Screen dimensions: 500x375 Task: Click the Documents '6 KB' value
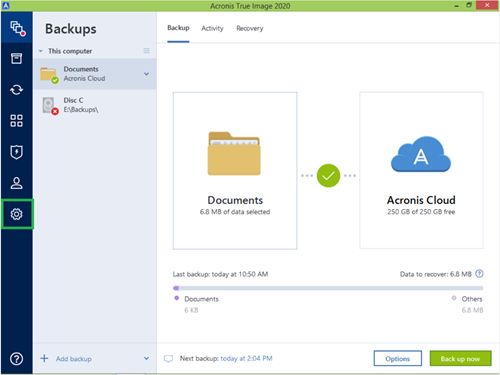click(x=191, y=310)
